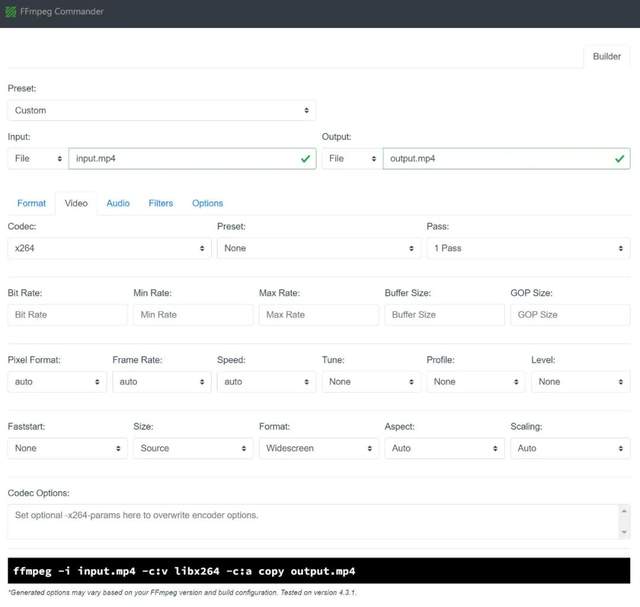The width and height of the screenshot is (640, 607).
Task: Click the FFmpeg Commander logo icon
Action: [10, 11]
